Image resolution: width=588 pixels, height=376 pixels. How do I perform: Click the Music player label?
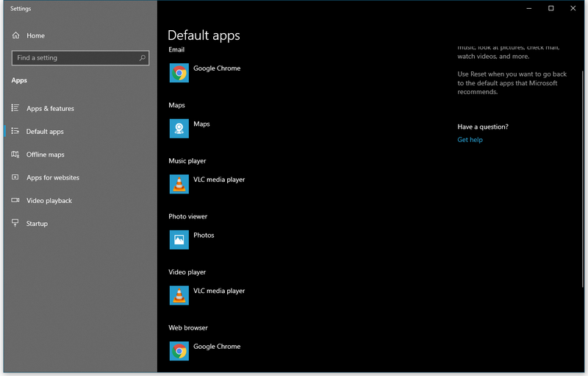(x=187, y=161)
